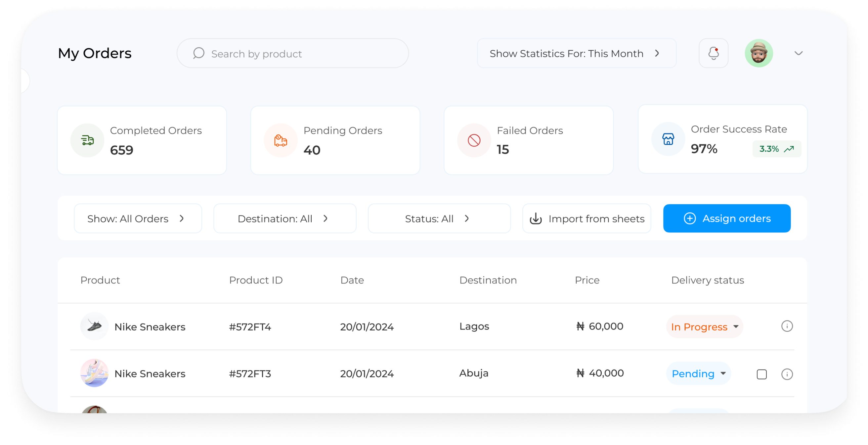Click the Failed Orders prohibited icon
Viewport: 868px width, 445px height.
click(x=474, y=140)
